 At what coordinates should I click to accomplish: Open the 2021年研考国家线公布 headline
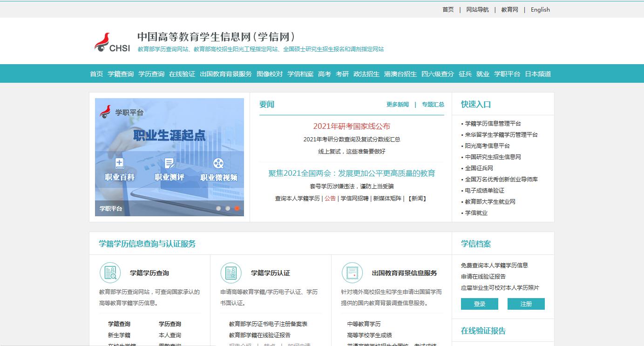click(x=352, y=126)
